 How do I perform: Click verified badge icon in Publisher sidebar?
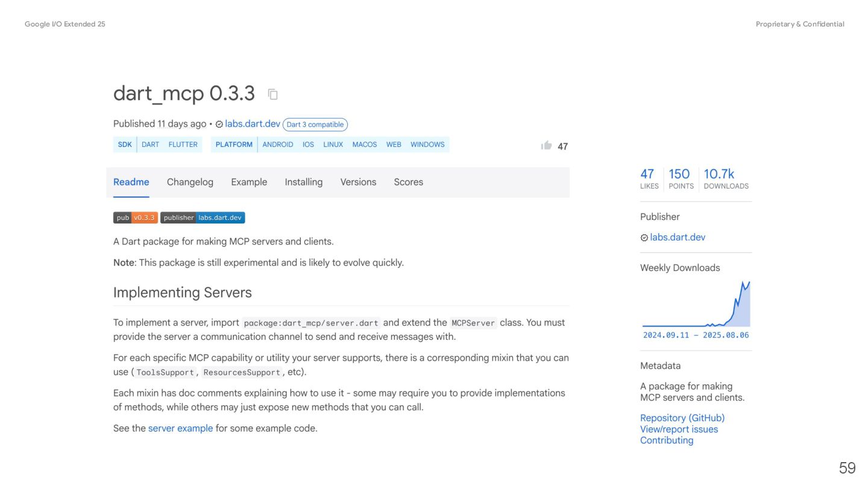pos(644,237)
